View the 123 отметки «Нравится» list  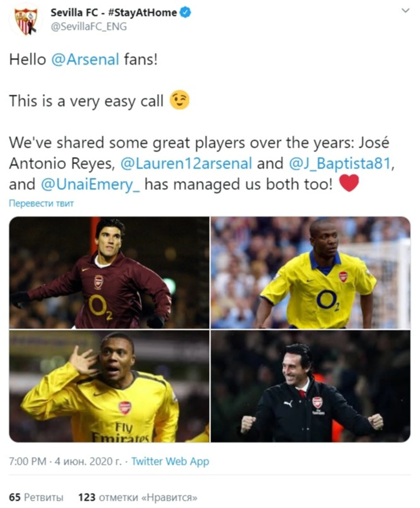[138, 497]
